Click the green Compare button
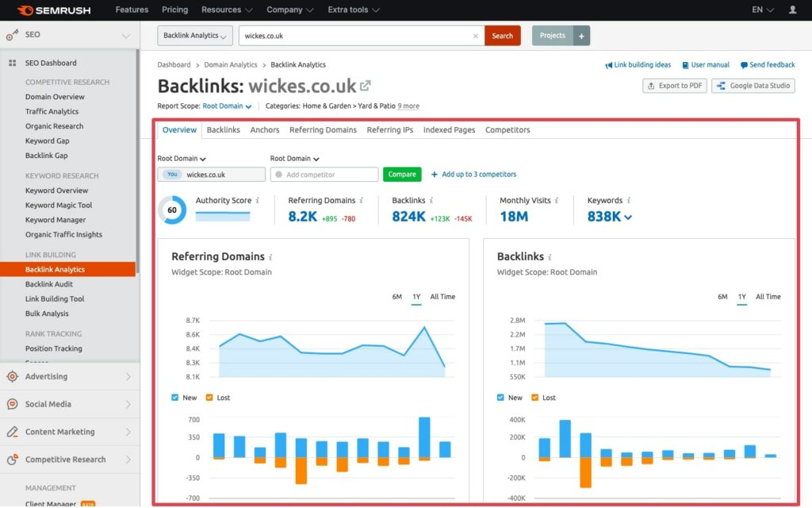 click(x=402, y=174)
